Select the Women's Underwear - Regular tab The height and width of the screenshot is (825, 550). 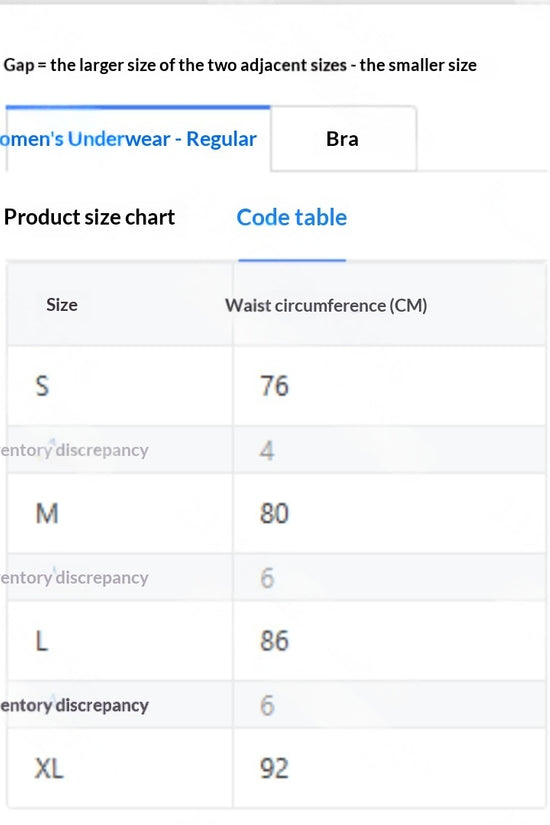tap(138, 139)
